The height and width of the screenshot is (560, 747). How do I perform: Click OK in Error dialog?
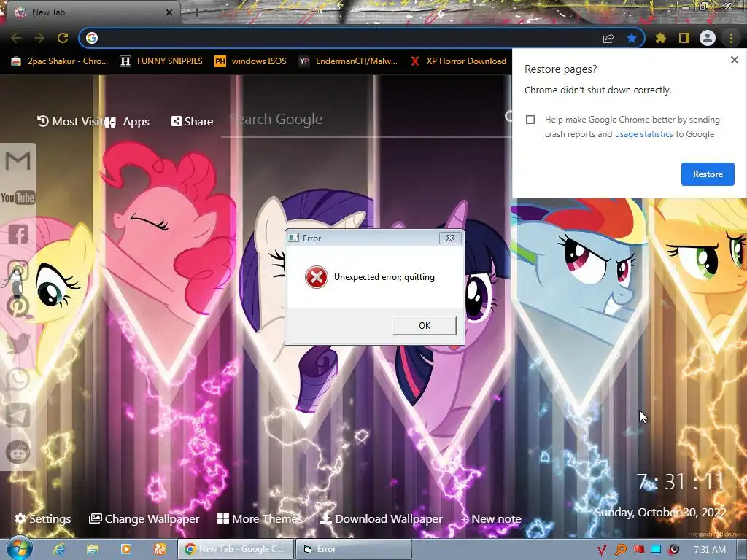click(x=424, y=326)
